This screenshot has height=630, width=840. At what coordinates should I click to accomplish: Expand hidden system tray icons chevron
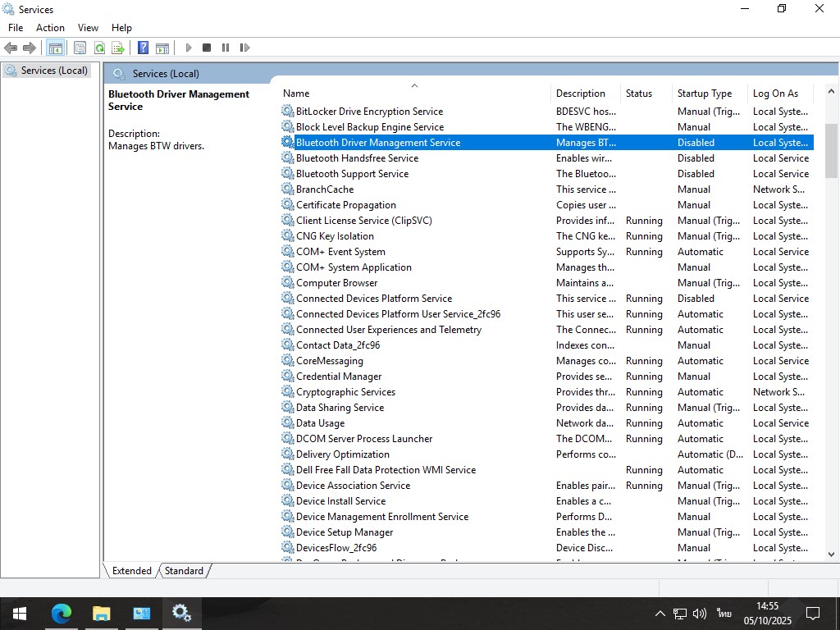(660, 614)
